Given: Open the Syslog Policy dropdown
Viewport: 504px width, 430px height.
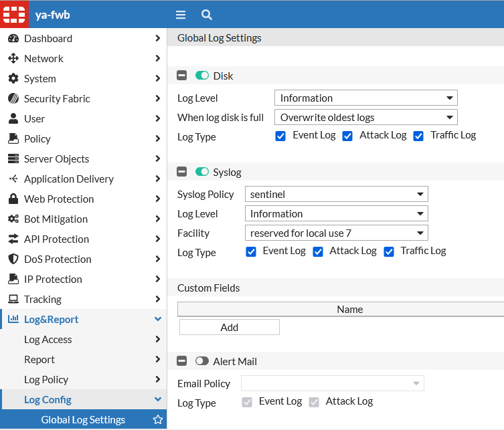Looking at the screenshot, I should coord(336,195).
